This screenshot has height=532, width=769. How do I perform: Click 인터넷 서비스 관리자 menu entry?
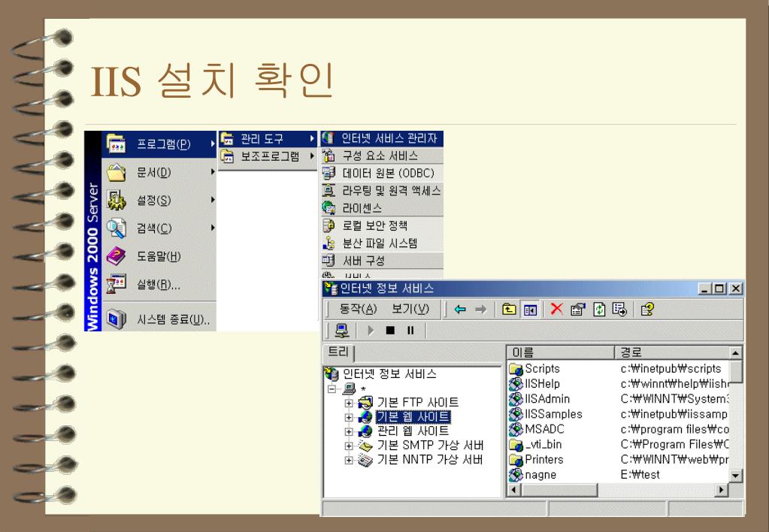click(382, 139)
